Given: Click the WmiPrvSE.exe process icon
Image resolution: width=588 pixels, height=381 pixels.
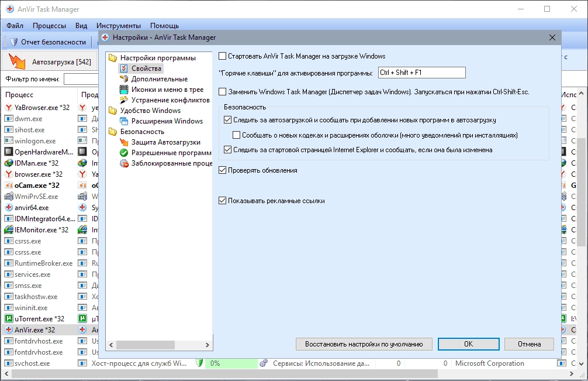Looking at the screenshot, I should point(8,196).
